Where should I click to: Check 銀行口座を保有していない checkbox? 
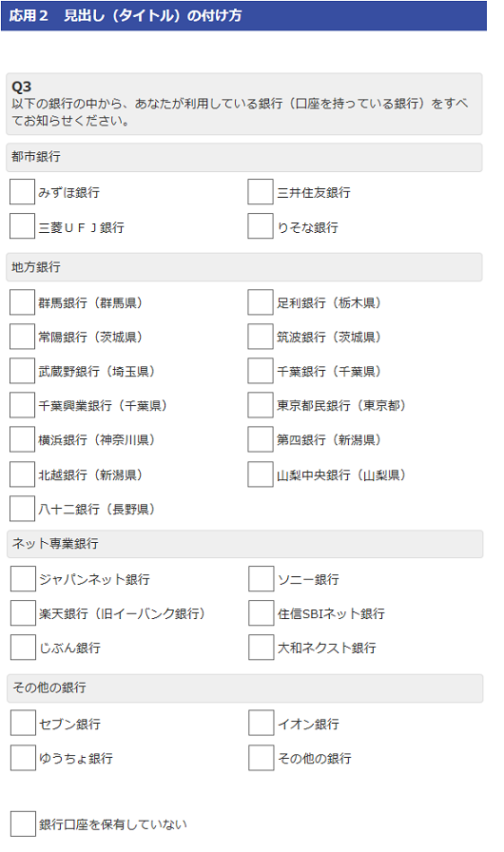point(24,823)
